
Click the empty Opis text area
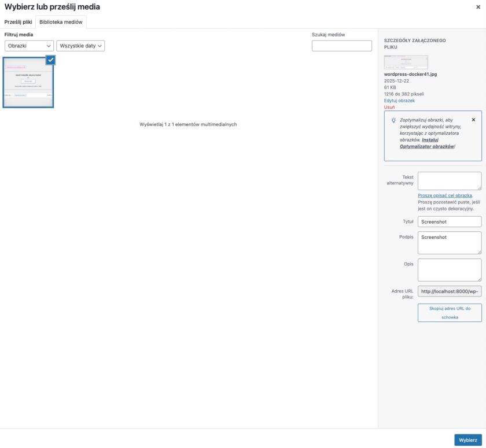click(x=450, y=269)
